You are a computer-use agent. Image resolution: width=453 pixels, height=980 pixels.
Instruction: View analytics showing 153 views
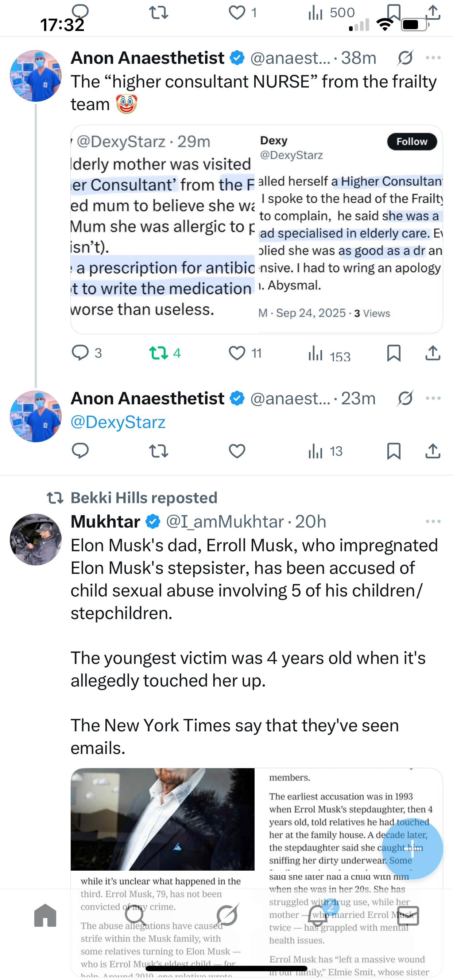[x=316, y=353]
